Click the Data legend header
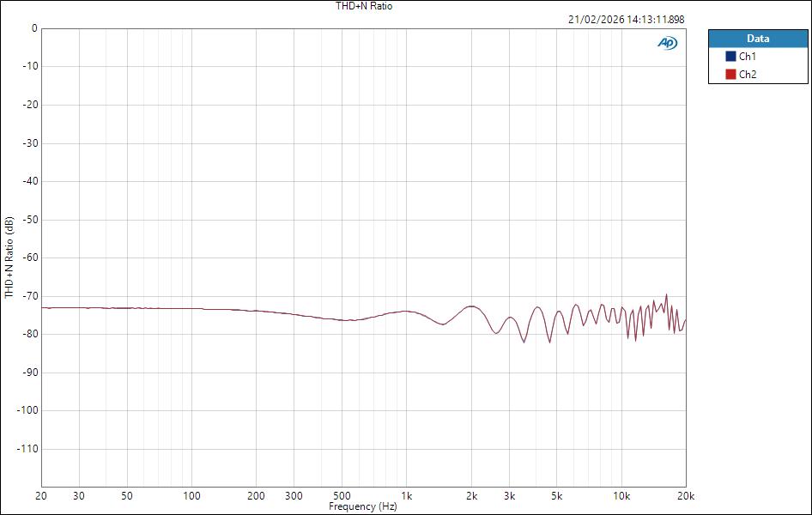 tap(759, 38)
